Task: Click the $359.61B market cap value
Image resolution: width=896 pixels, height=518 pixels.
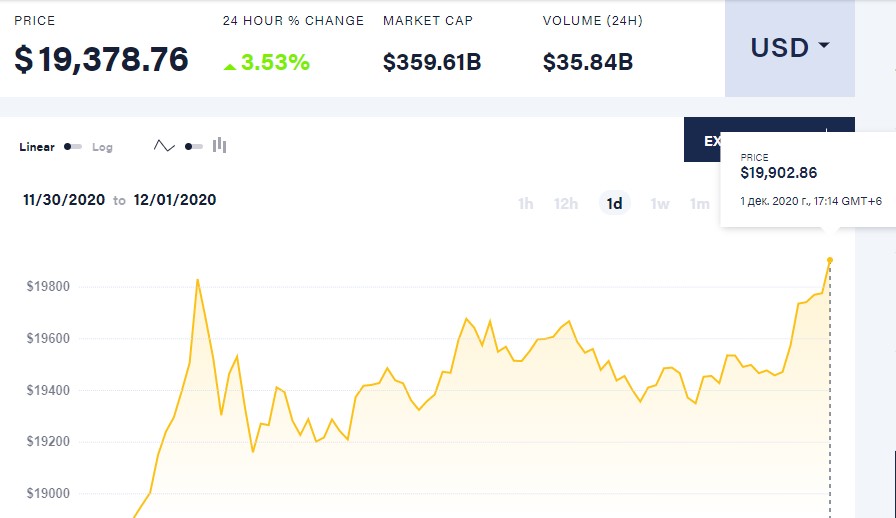Action: pyautogui.click(x=432, y=63)
